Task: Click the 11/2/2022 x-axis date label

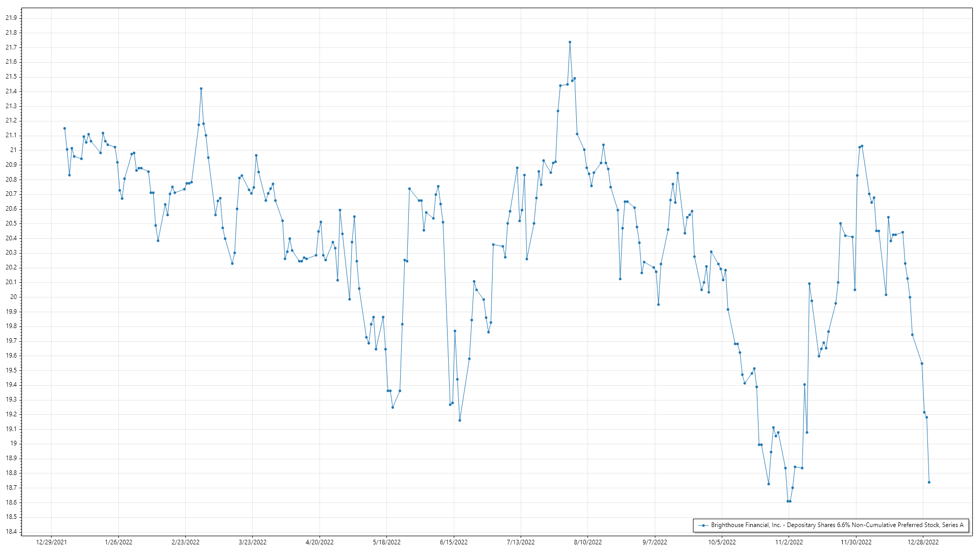Action: pos(789,542)
